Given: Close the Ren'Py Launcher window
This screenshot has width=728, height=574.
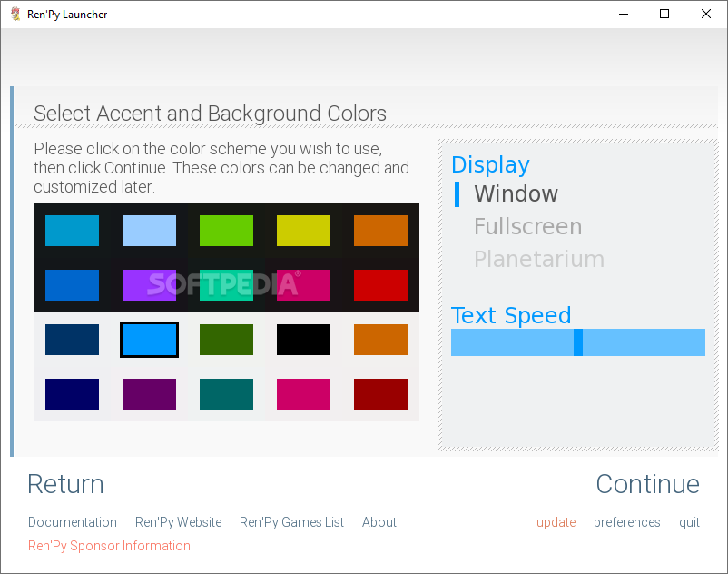Looking at the screenshot, I should 705,14.
